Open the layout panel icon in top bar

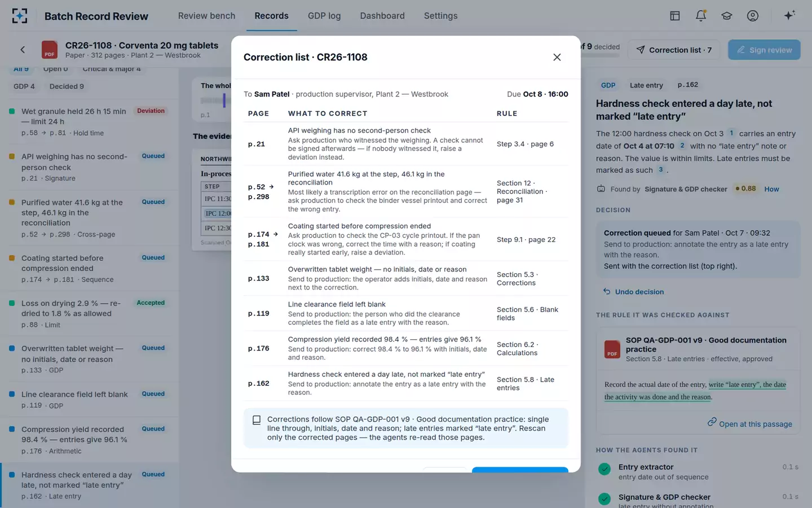tap(675, 16)
